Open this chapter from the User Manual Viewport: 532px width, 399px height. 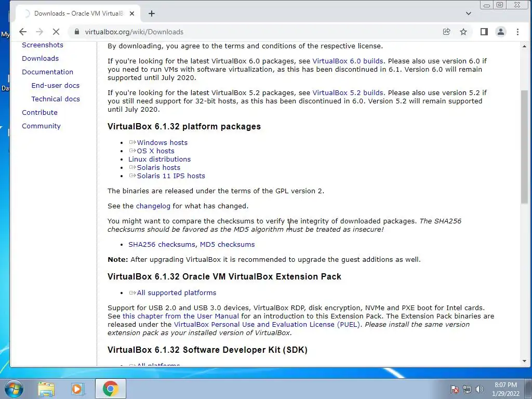(x=180, y=316)
